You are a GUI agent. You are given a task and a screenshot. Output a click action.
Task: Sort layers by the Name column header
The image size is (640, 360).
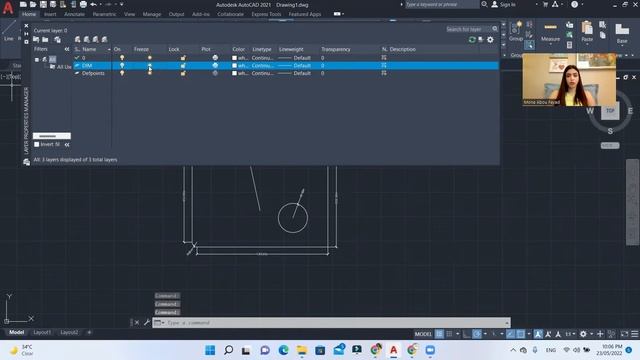(x=89, y=49)
